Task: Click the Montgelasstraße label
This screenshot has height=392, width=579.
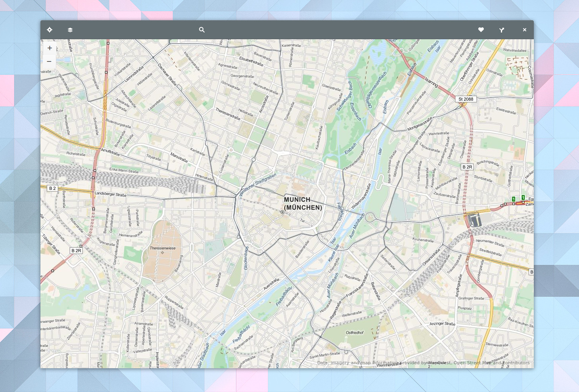Action: tap(420, 124)
